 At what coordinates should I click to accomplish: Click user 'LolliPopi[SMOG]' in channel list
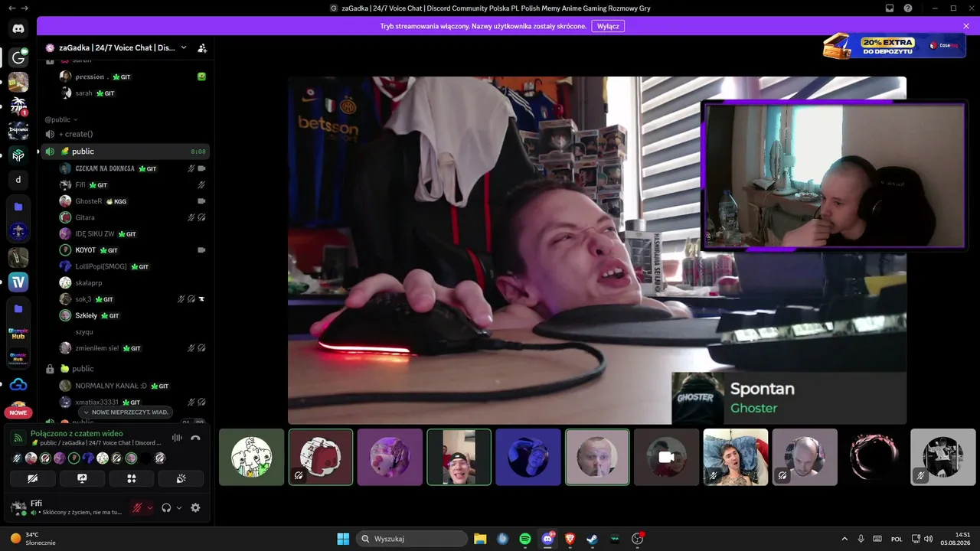coord(101,266)
